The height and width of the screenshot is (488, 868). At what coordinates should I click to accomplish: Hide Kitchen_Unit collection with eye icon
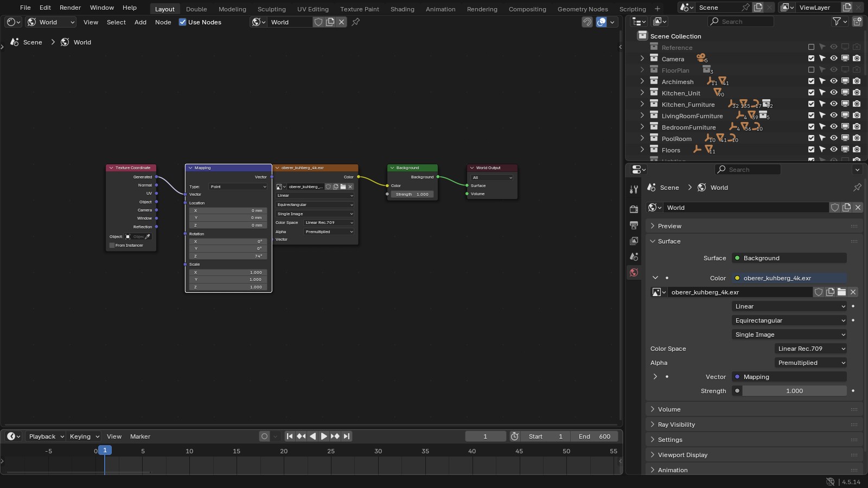click(834, 93)
